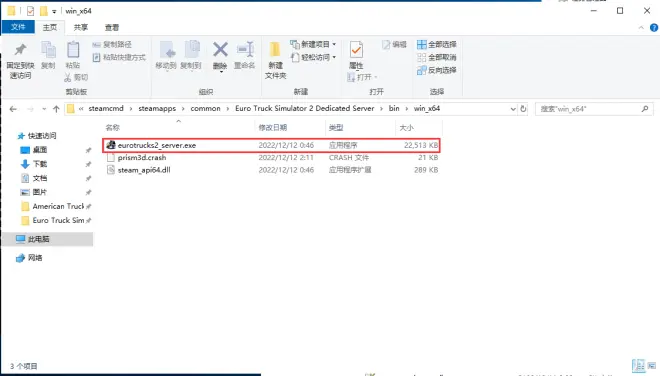
Task: Open the File (文件) ribbon tab
Action: (18, 27)
